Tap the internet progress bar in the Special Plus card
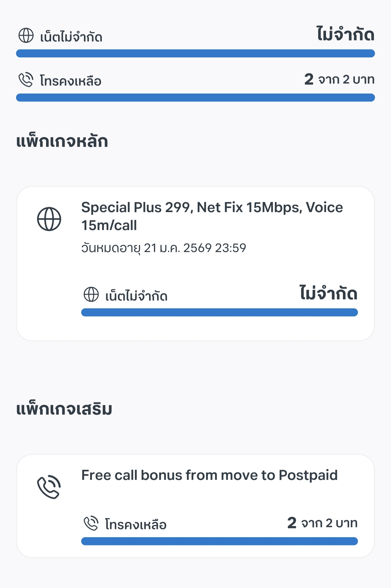This screenshot has width=391, height=588. pos(219,312)
